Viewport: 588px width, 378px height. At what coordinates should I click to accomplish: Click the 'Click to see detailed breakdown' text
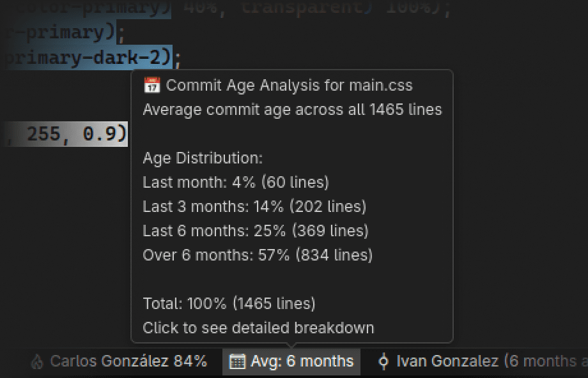coord(258,328)
